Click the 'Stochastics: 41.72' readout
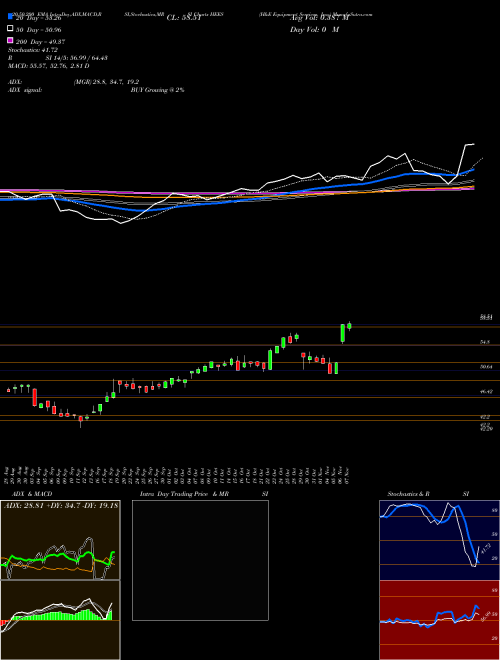Image resolution: width=500 pixels, height=660 pixels. coord(32,50)
